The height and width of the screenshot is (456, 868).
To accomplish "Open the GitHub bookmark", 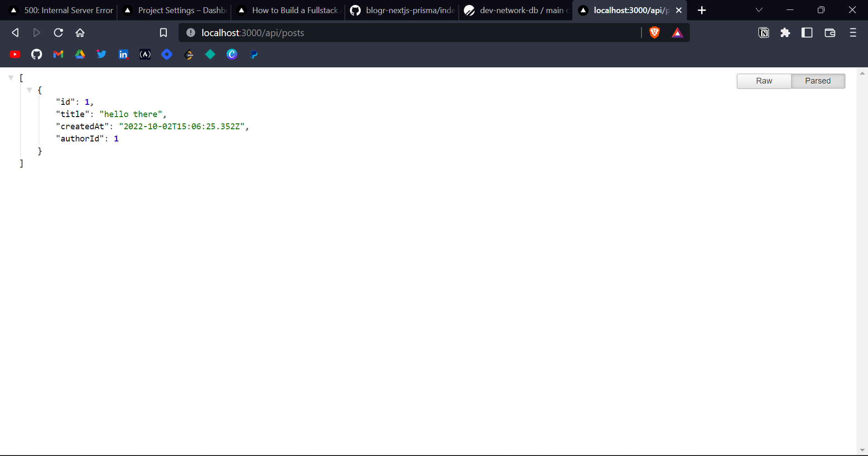I will tap(36, 54).
